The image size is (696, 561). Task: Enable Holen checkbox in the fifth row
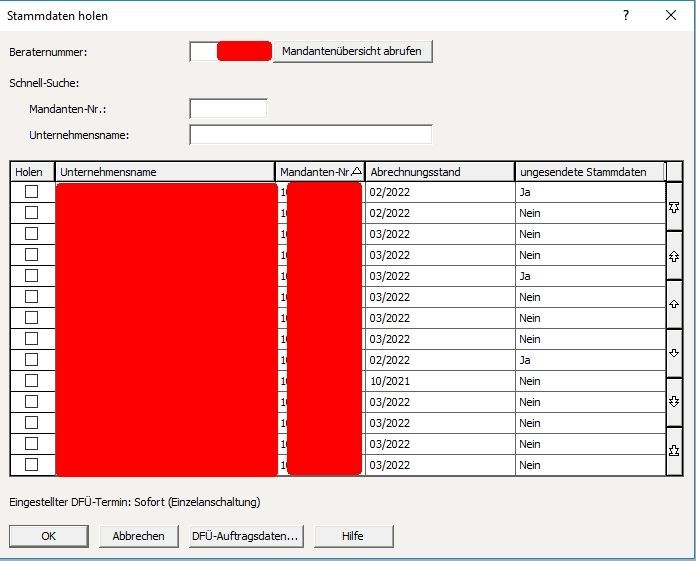tap(32, 276)
